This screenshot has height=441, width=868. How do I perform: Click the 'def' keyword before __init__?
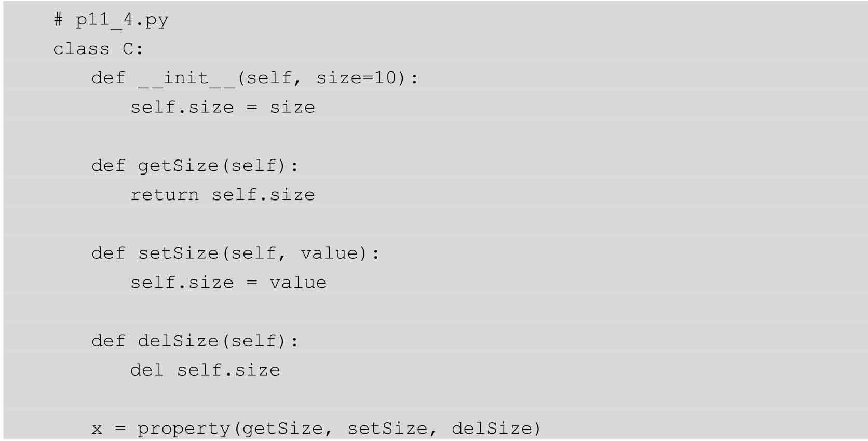[108, 78]
